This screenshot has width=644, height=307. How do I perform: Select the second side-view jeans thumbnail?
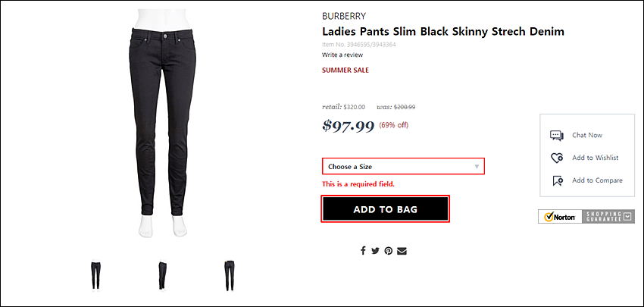point(163,276)
